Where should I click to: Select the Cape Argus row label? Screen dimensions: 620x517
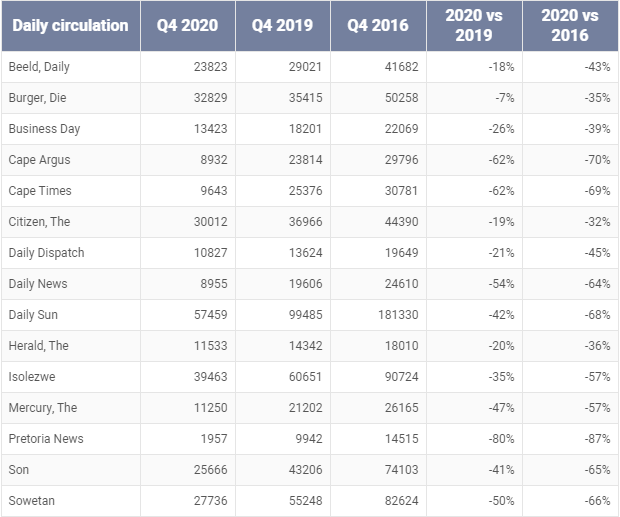point(39,160)
